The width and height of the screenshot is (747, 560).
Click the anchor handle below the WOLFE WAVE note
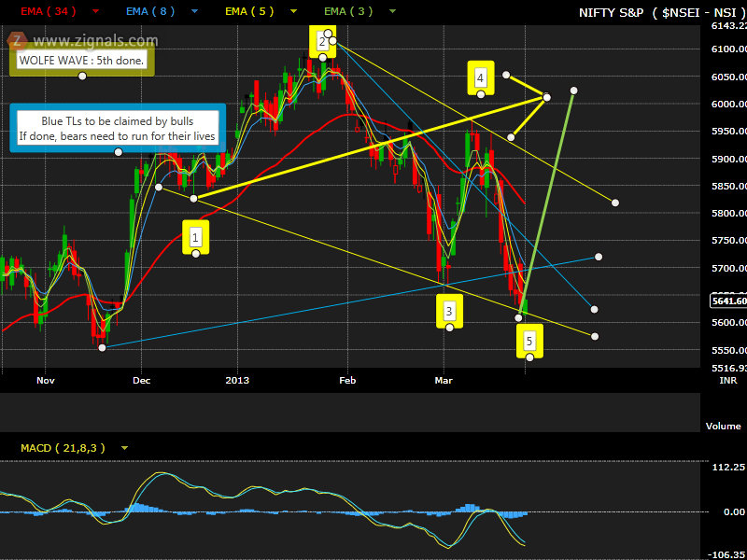click(82, 77)
